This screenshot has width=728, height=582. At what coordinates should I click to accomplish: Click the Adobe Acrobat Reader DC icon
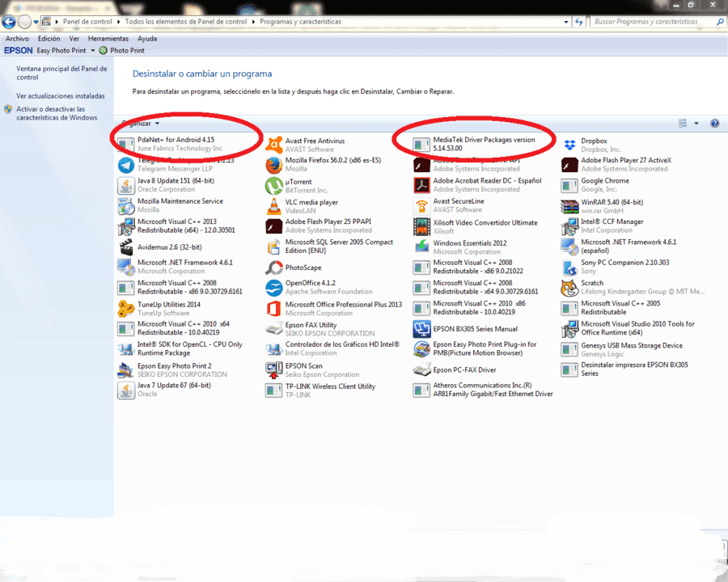click(421, 185)
